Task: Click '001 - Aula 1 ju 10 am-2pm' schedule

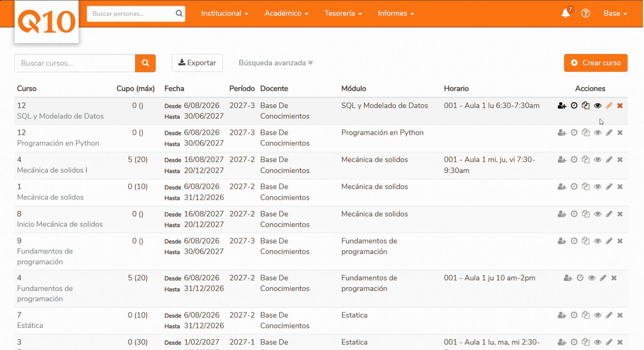Action: (x=489, y=278)
